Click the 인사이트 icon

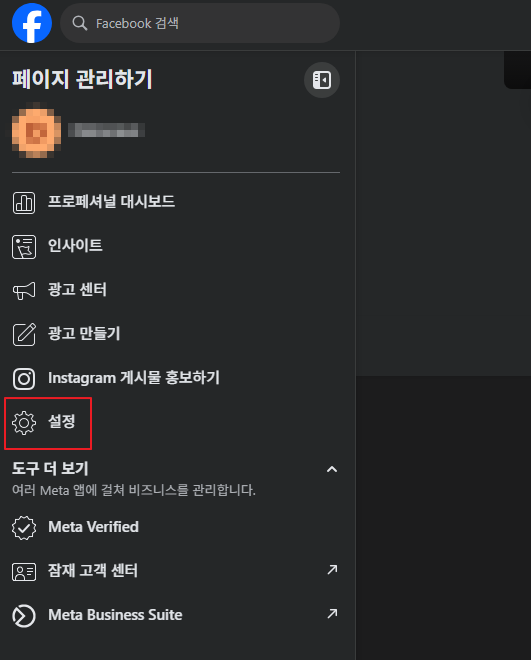pyautogui.click(x=24, y=247)
